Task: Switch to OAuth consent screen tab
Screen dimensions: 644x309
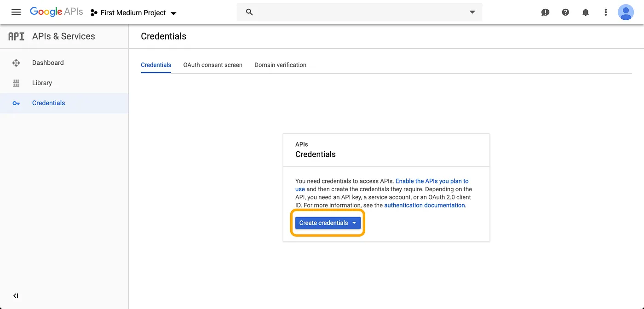Action: [213, 65]
